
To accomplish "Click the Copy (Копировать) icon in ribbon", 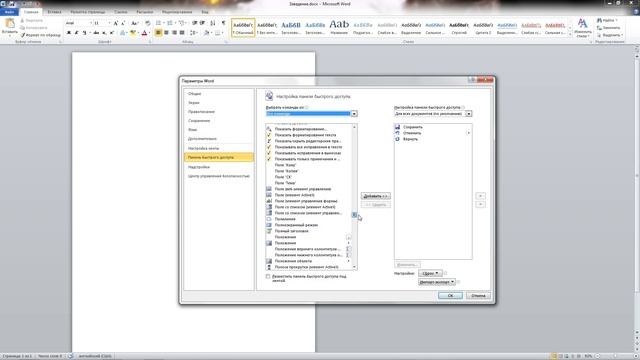I will [x=22, y=27].
